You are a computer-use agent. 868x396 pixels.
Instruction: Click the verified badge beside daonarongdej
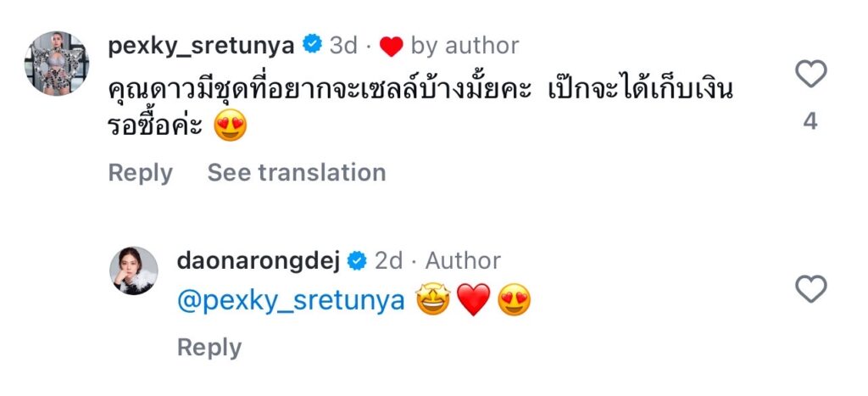357,261
